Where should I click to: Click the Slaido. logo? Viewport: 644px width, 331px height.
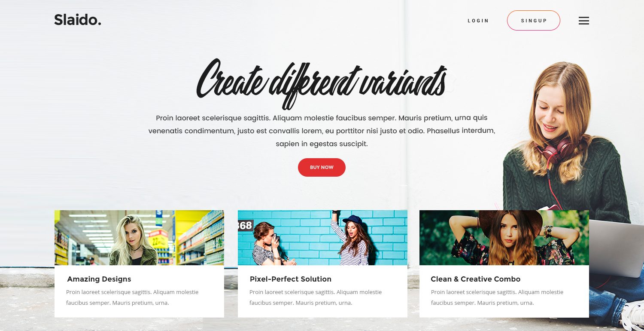(x=78, y=20)
